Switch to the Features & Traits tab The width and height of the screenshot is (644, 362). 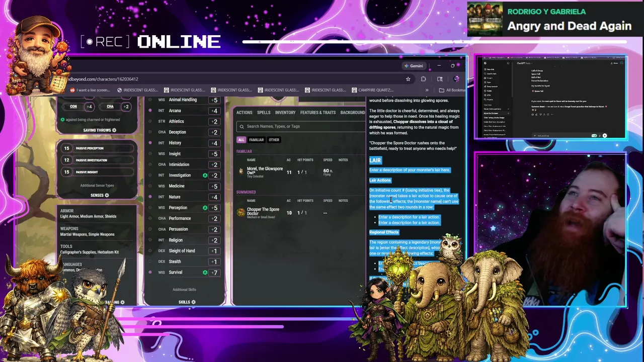[318, 113]
